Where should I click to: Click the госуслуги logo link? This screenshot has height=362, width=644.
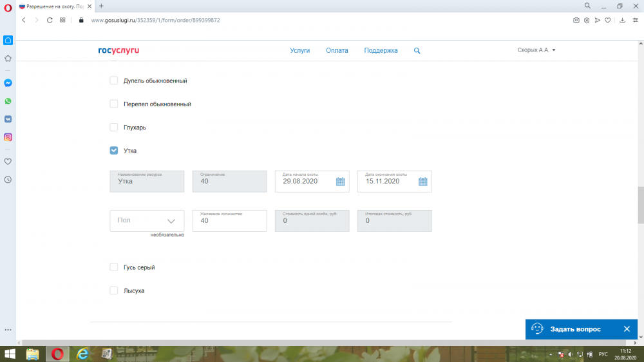[118, 50]
